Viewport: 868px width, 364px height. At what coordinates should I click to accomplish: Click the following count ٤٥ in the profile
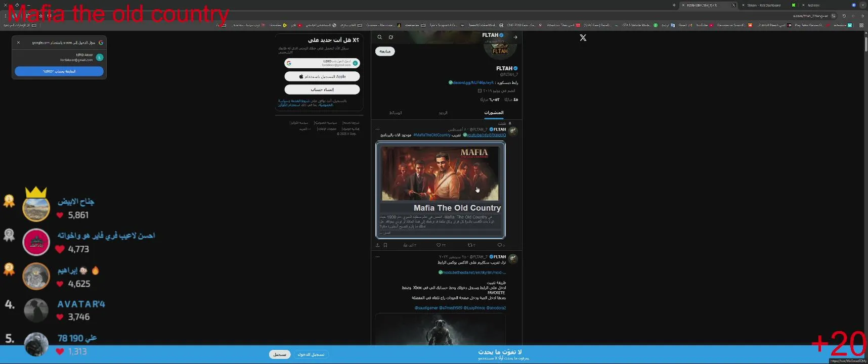point(511,100)
